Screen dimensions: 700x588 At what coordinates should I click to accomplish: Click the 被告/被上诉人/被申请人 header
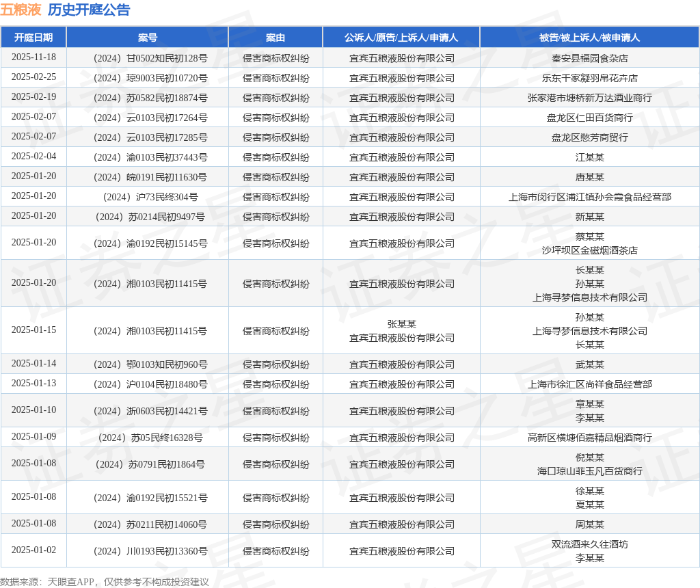pos(589,38)
